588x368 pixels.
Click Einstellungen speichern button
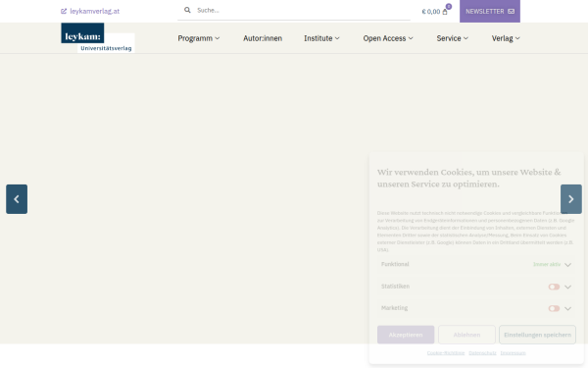(537, 335)
